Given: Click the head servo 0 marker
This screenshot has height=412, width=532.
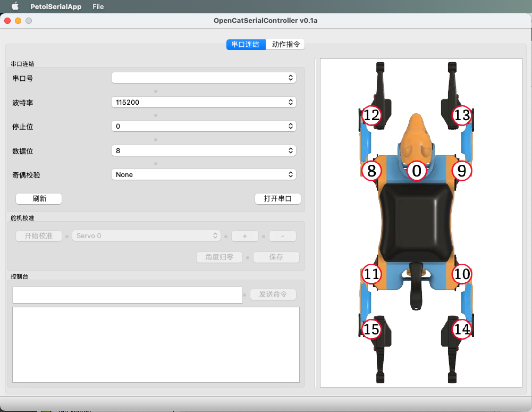Looking at the screenshot, I should 417,171.
